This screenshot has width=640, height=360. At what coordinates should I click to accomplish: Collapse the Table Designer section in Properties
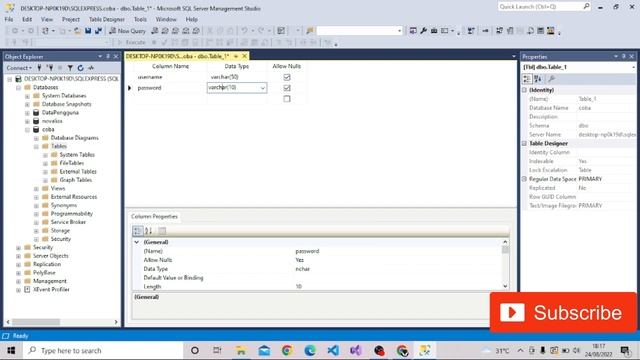(524, 143)
